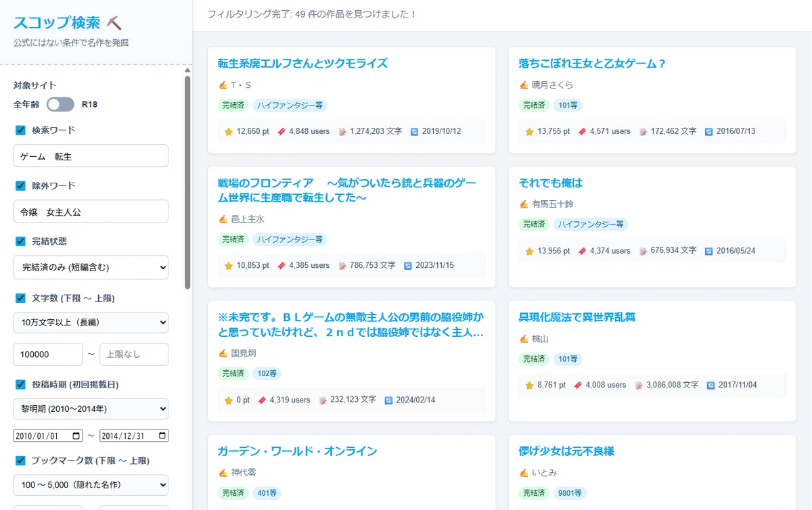Viewport: 812px width, 510px height.
Task: Click the author pen icon beside 邑上主水
Action: (x=223, y=219)
